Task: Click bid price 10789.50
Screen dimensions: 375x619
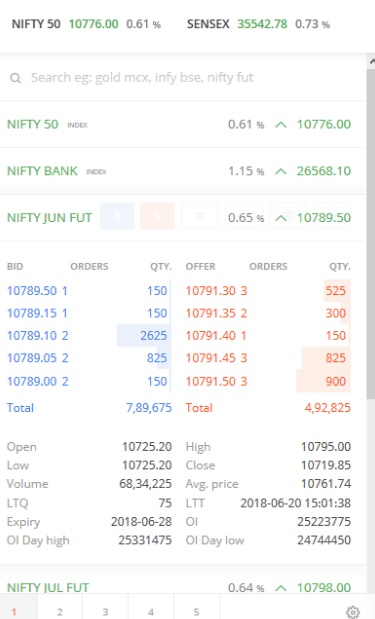Action: (x=32, y=291)
